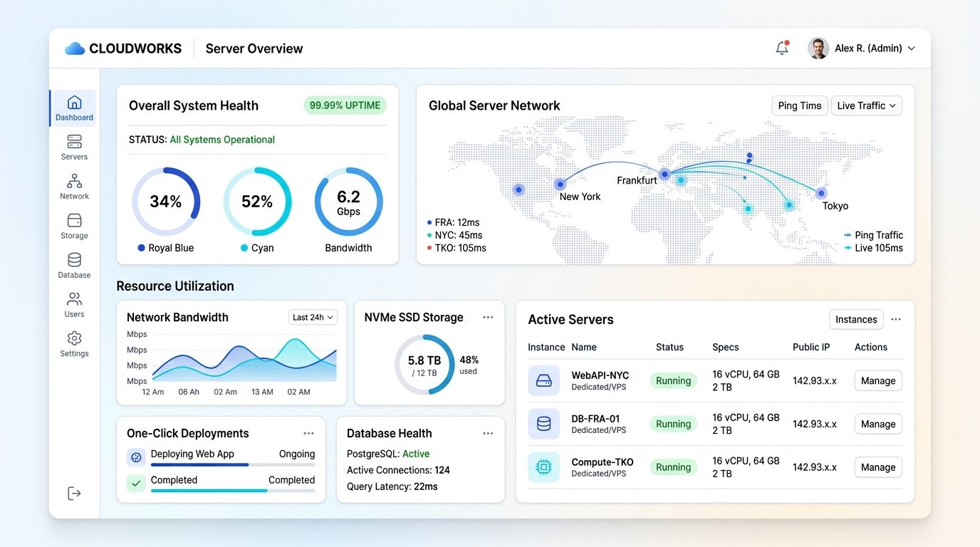Click the logout icon in sidebar
The width and height of the screenshot is (980, 547).
(x=74, y=494)
